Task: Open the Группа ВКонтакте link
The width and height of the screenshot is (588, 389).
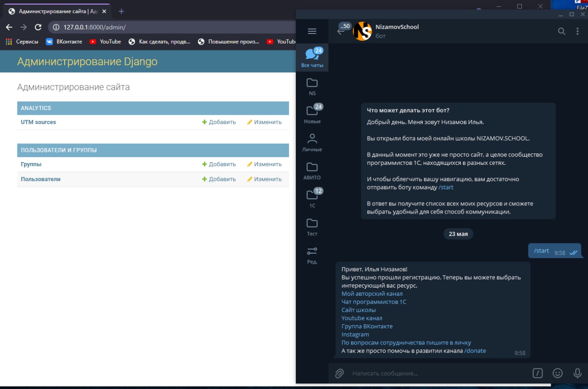Action: [367, 327]
